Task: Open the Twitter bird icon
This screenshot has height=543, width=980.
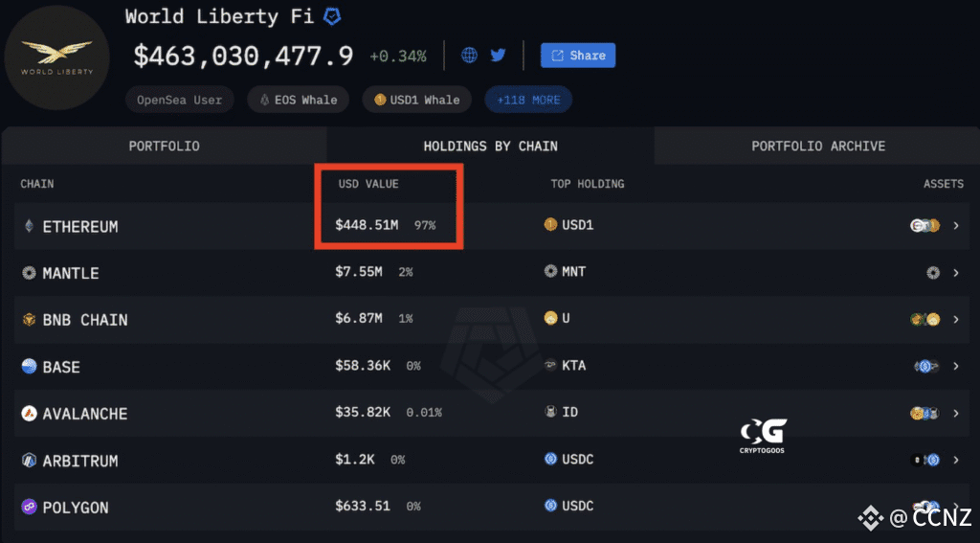Action: pyautogui.click(x=498, y=55)
